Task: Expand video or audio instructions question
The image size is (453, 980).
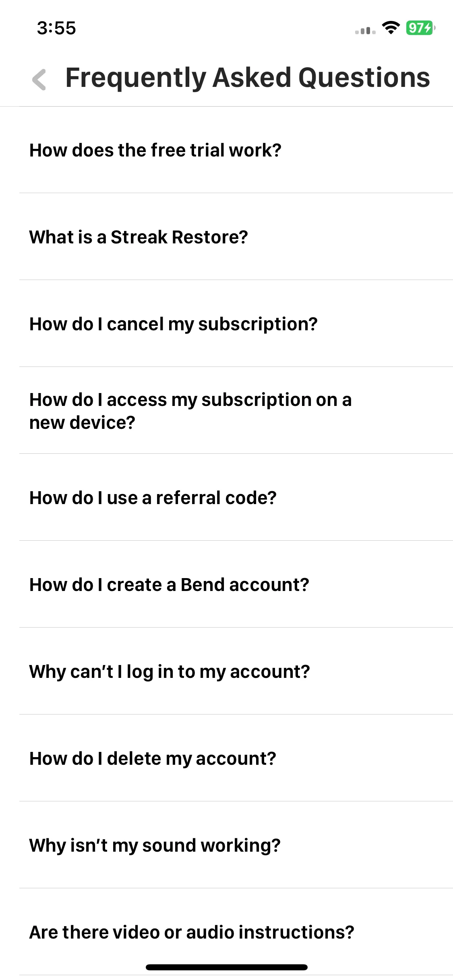Action: (192, 933)
